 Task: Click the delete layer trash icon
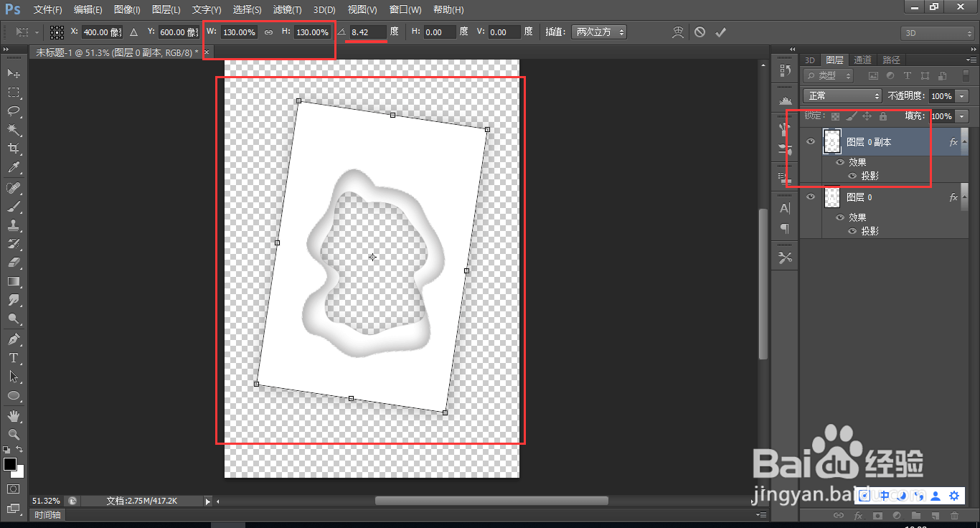(x=954, y=515)
